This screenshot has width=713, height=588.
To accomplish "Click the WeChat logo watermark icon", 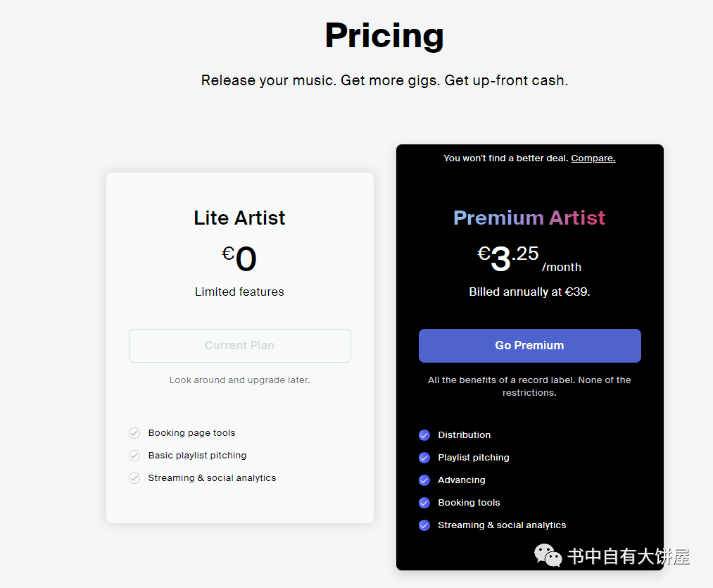I will (548, 555).
